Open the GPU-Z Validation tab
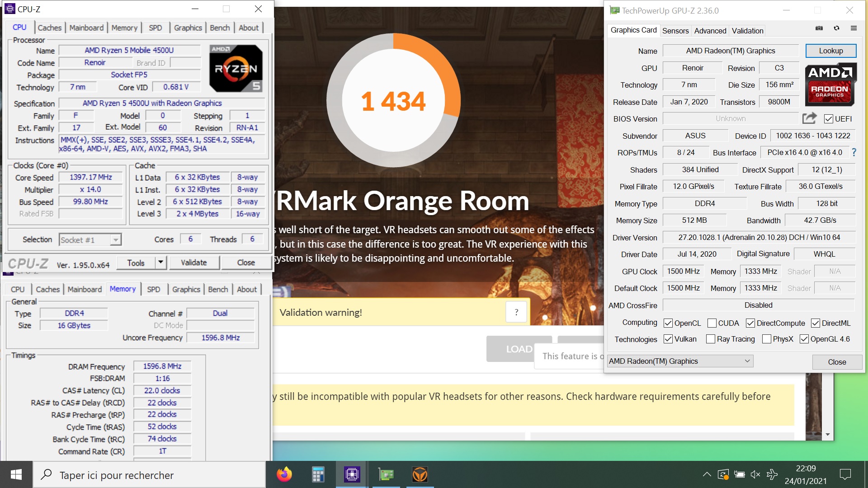Image resolution: width=868 pixels, height=488 pixels. pos(747,31)
